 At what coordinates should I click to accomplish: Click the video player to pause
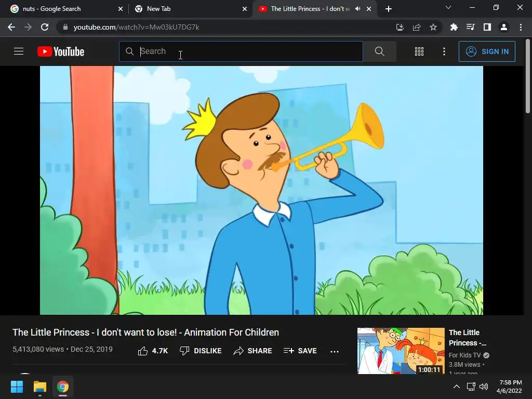(x=261, y=190)
